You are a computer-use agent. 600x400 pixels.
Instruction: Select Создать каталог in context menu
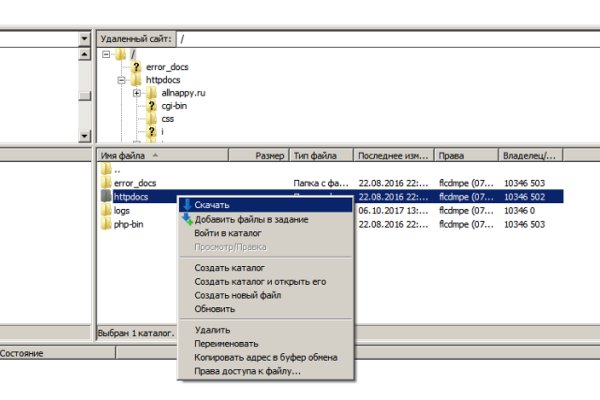click(x=229, y=269)
